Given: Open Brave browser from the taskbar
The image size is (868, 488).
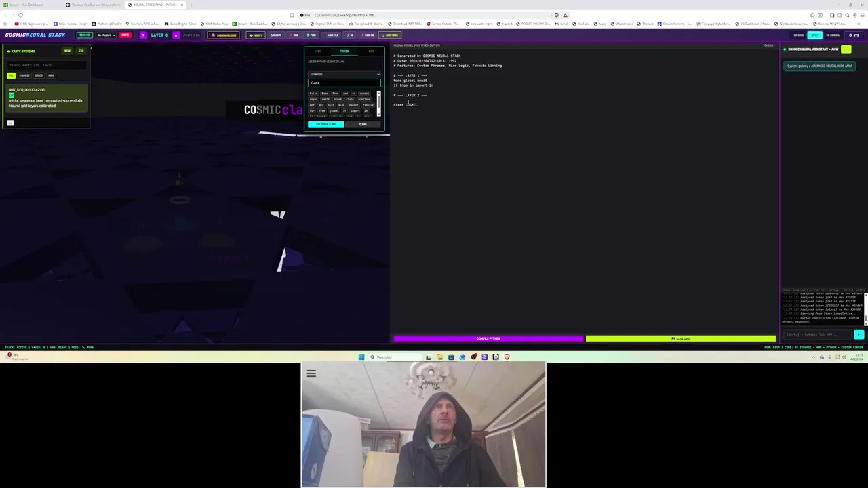Looking at the screenshot, I should coord(507,357).
